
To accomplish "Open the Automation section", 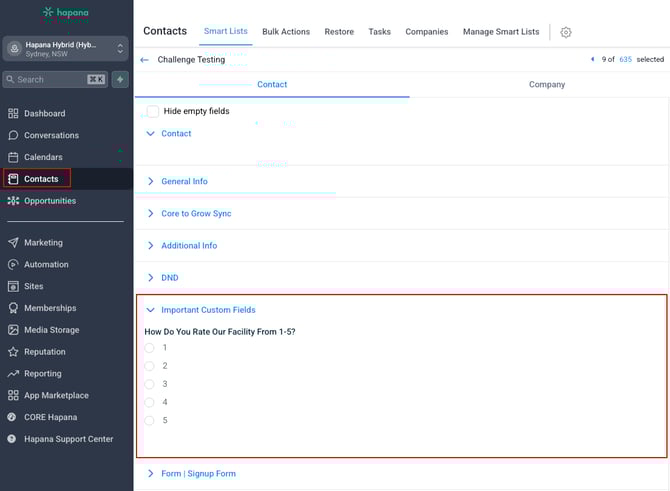I will 46,264.
